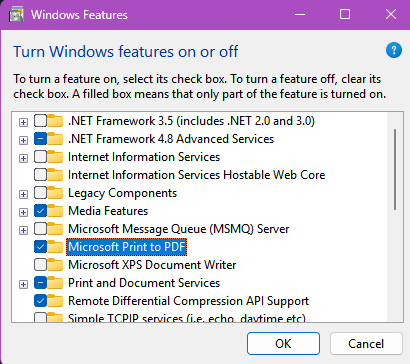Select Remote Differential Compression API Support label
The width and height of the screenshot is (410, 364).
click(x=188, y=301)
